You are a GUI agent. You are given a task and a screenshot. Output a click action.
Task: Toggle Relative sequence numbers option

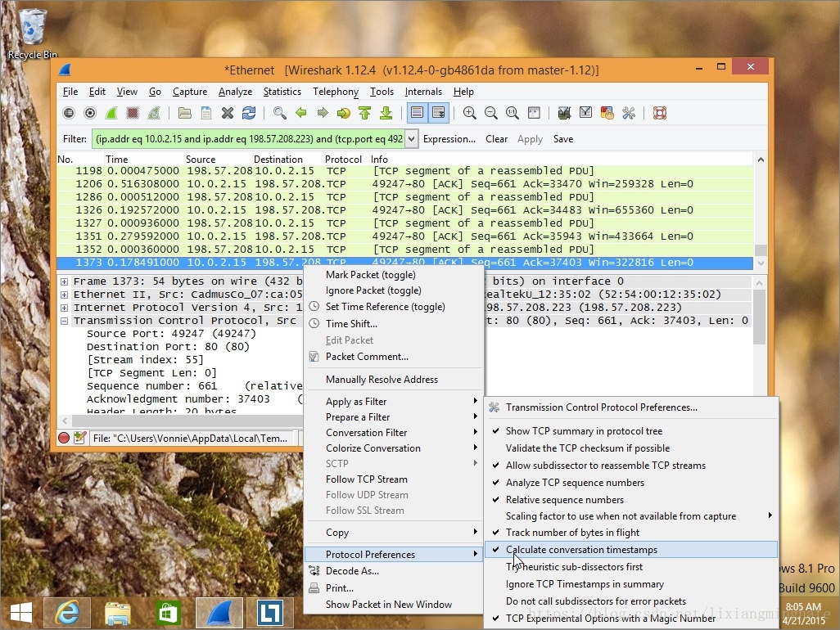631,499
